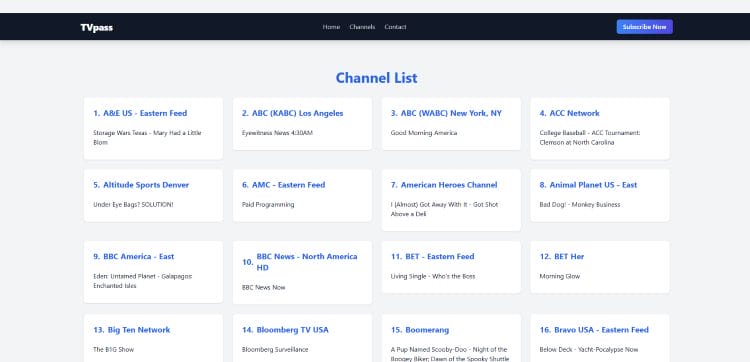Open the Home nav link
750x362 pixels.
pyautogui.click(x=331, y=27)
